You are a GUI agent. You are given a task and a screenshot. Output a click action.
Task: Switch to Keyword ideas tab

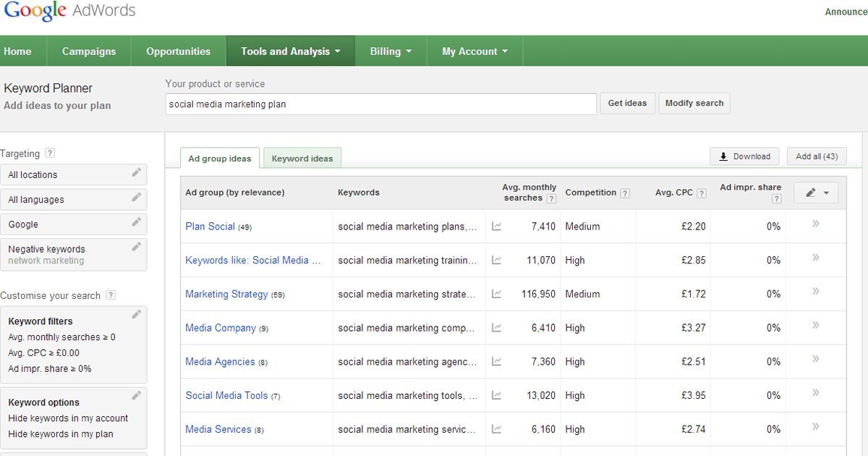(x=302, y=159)
